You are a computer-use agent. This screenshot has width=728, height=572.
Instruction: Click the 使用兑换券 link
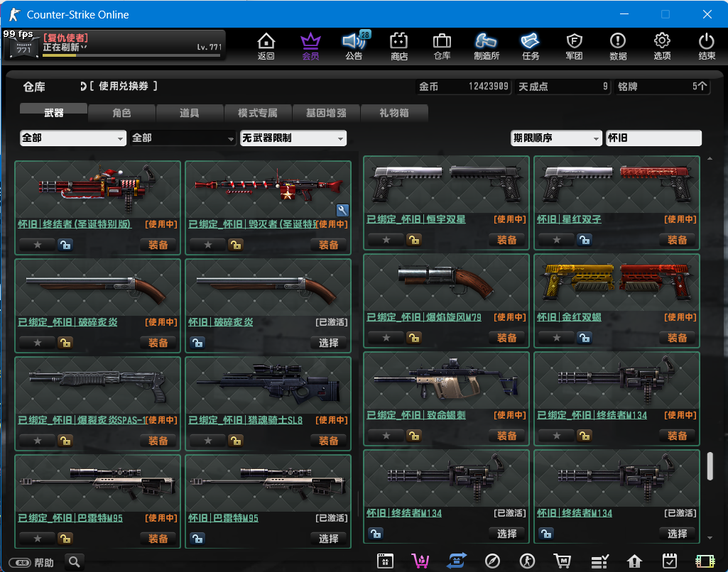(123, 87)
